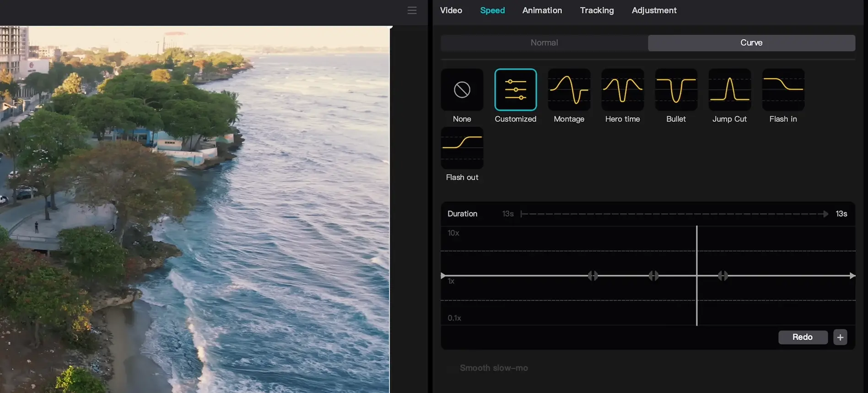868x393 pixels.
Task: Select the None speed curve preset
Action: pyautogui.click(x=462, y=90)
